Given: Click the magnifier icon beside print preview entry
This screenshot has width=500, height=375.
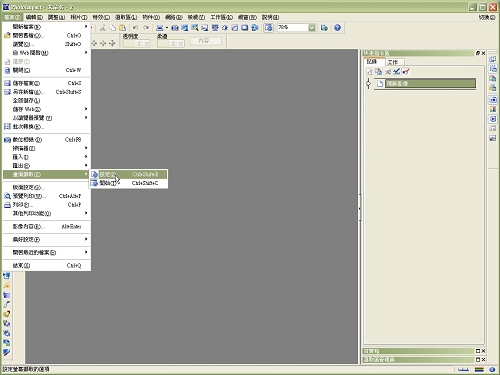Looking at the screenshot, I should coord(7,196).
